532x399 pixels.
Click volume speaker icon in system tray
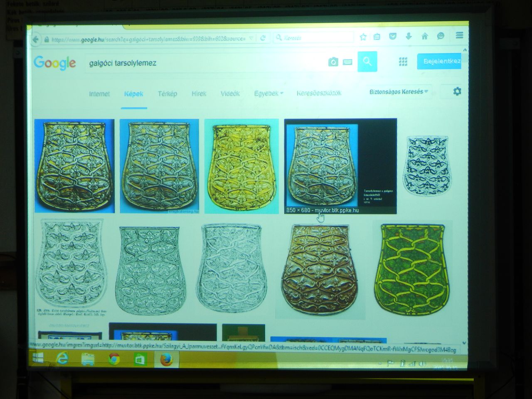click(x=423, y=364)
